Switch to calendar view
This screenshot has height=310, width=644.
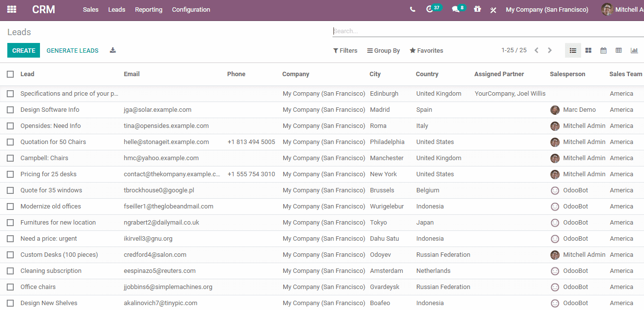point(604,50)
